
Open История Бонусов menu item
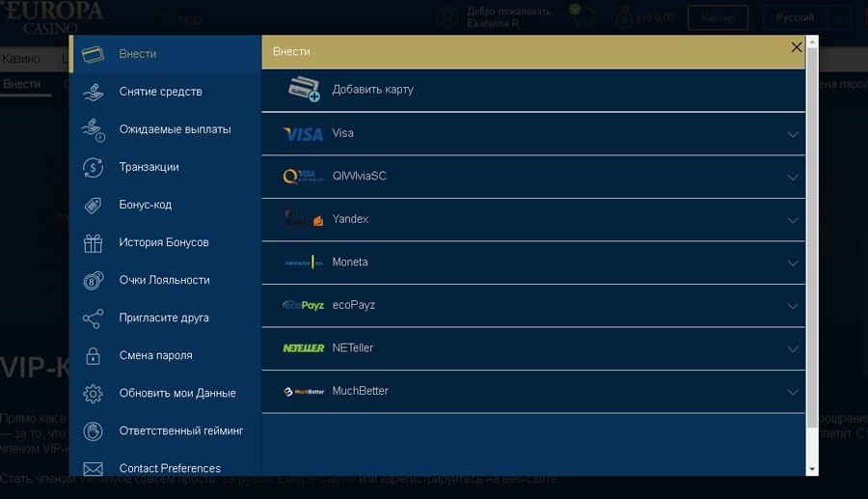click(165, 242)
